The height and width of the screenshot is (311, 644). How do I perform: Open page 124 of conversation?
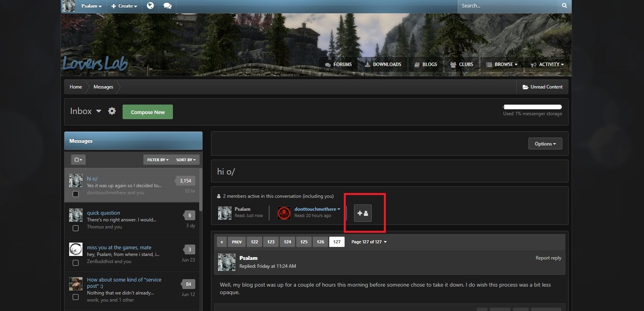pyautogui.click(x=288, y=242)
